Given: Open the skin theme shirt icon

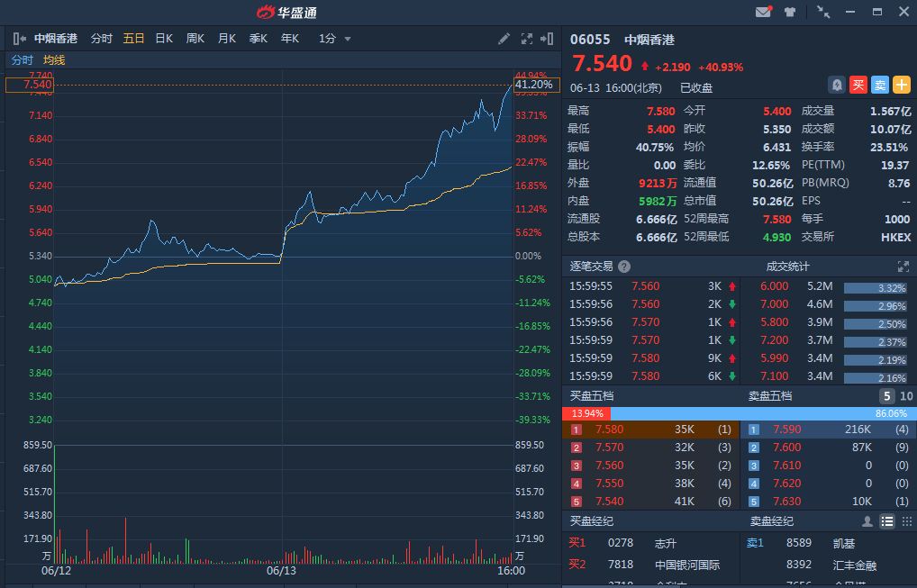Looking at the screenshot, I should [x=790, y=12].
